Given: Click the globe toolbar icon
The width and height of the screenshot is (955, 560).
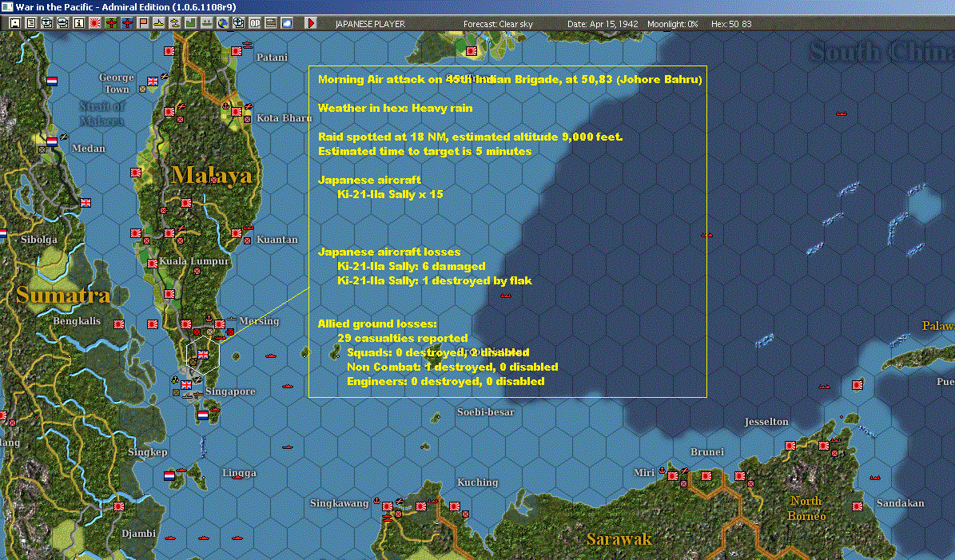Looking at the screenshot, I should click(223, 23).
